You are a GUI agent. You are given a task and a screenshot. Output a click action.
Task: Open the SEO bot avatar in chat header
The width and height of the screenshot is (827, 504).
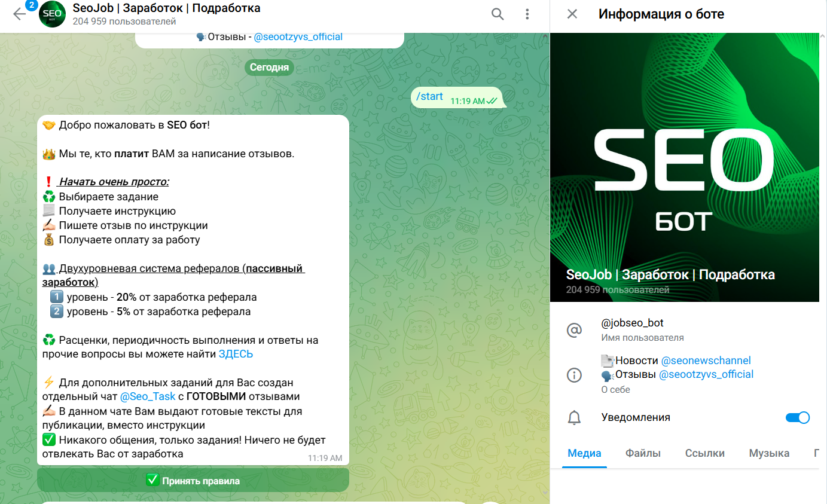[x=52, y=14]
